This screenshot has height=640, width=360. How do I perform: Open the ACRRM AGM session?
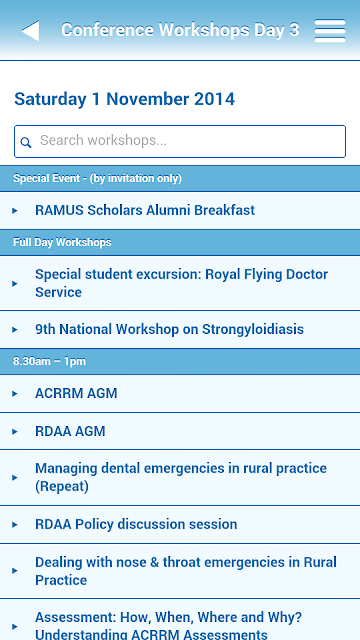click(180, 393)
